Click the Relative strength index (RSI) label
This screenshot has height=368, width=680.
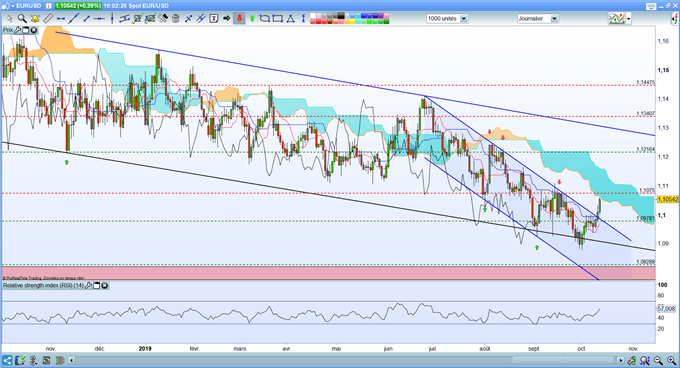(43, 286)
